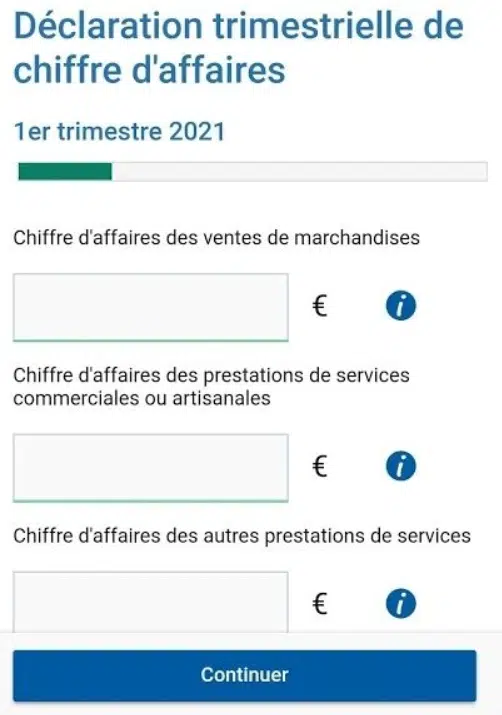Click label line 'Chiffre d'affaires des prestations de services'
This screenshot has width=502, height=715.
[x=212, y=375]
